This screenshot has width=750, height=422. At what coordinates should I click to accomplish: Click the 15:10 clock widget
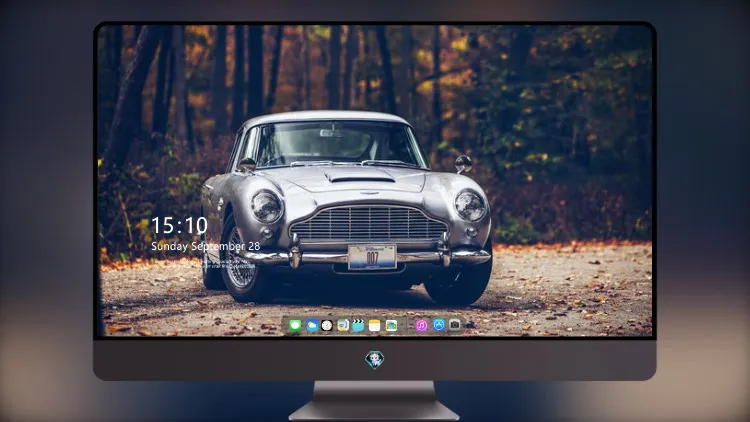(x=179, y=225)
